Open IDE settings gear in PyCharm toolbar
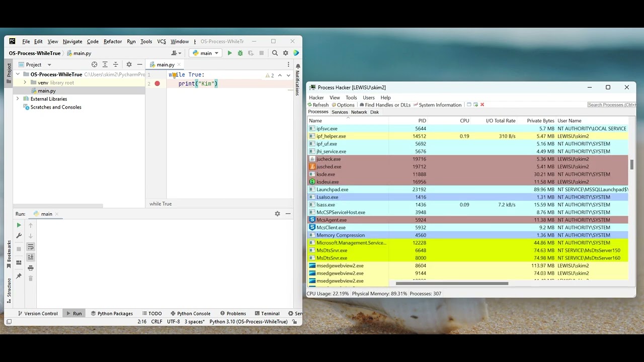This screenshot has width=644, height=362. click(285, 53)
